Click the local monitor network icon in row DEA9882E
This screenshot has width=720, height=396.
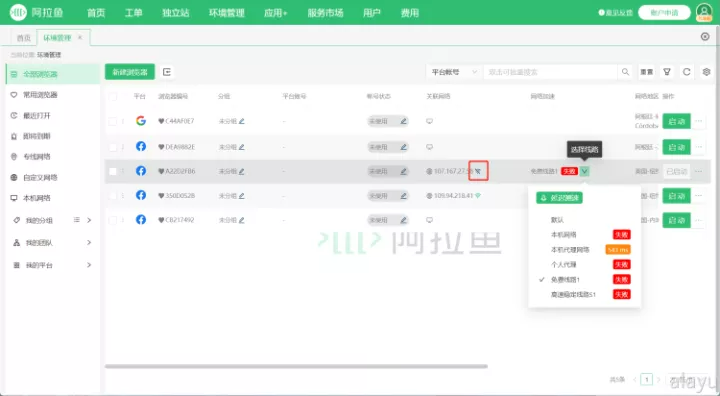click(x=429, y=147)
